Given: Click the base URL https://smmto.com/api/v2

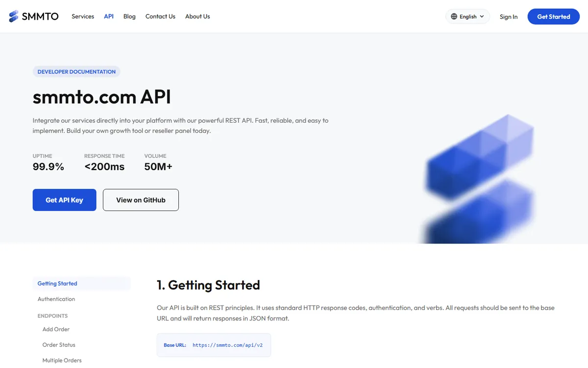Looking at the screenshot, I should (x=227, y=345).
